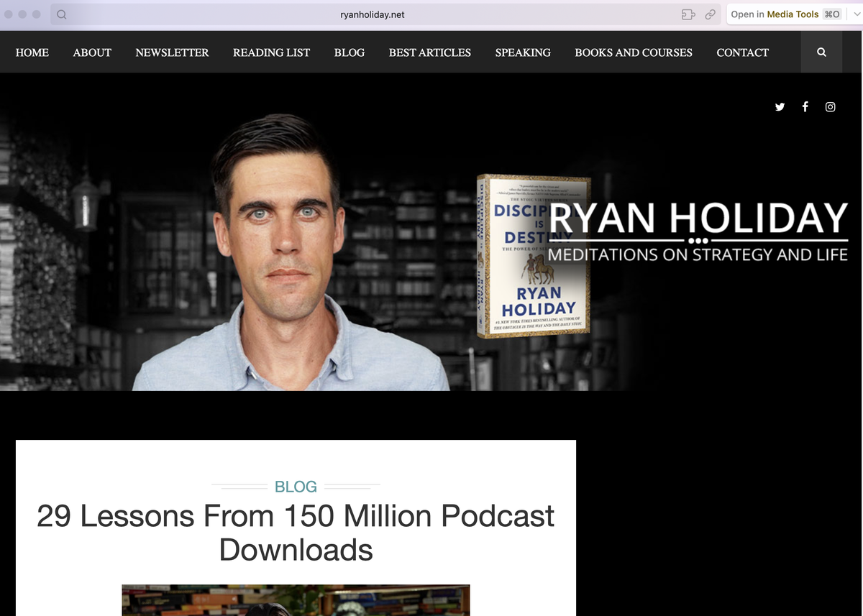Open the ABOUT page
The width and height of the screenshot is (863, 616).
[x=92, y=52]
